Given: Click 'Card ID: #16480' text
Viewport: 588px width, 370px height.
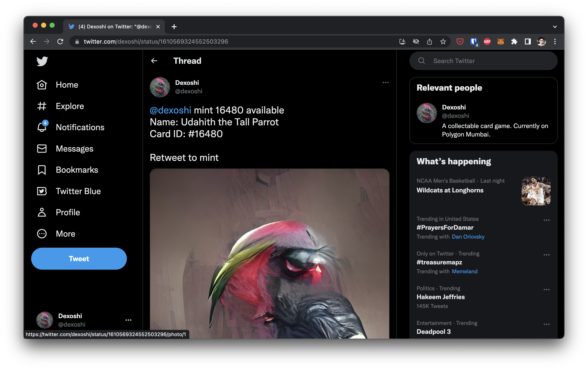Looking at the screenshot, I should [x=186, y=134].
